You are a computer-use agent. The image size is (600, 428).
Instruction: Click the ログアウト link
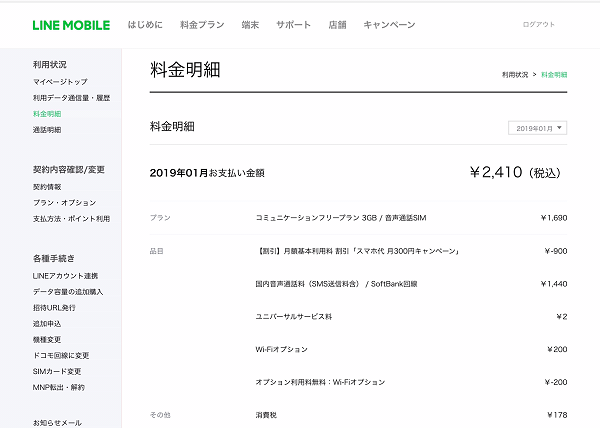point(538,24)
